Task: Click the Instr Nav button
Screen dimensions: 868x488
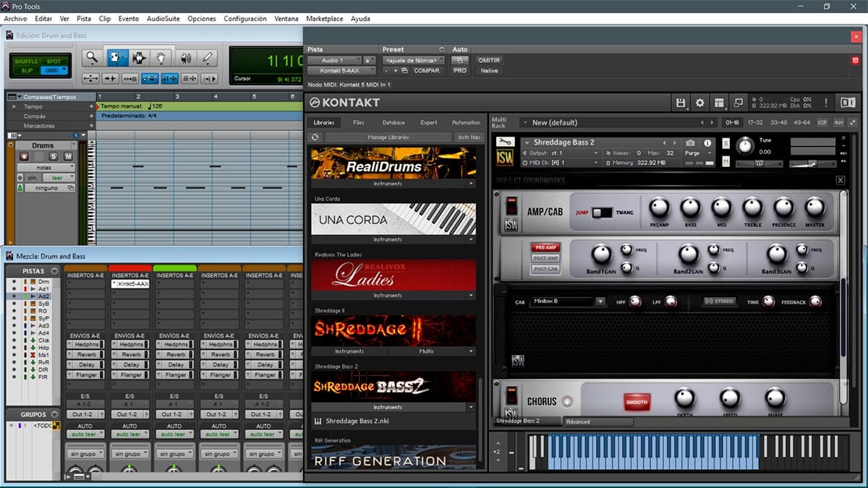Action: click(469, 137)
